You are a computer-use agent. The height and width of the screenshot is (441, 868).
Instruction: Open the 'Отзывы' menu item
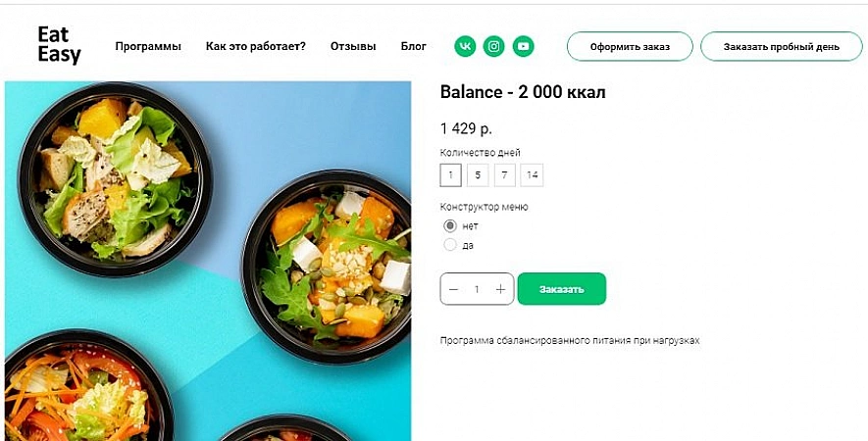pos(353,46)
